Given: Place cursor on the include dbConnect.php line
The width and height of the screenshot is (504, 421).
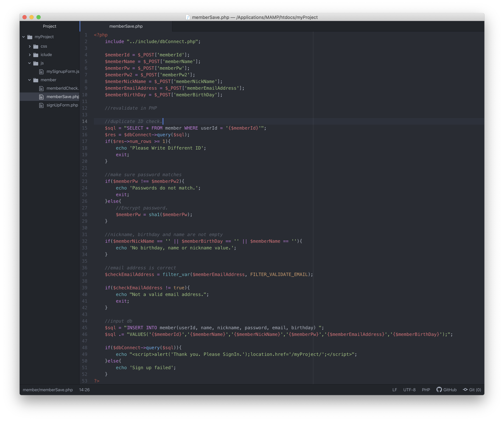Looking at the screenshot, I should pyautogui.click(x=153, y=42).
